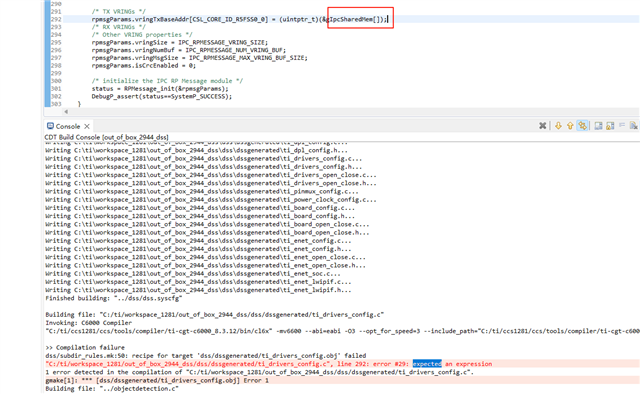Click the rpmsgParams.vringNumBuf assignment line
Viewport: 640px width, 394px height.
coord(189,50)
